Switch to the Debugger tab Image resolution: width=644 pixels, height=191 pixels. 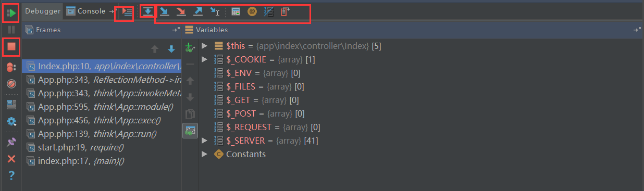[x=42, y=11]
